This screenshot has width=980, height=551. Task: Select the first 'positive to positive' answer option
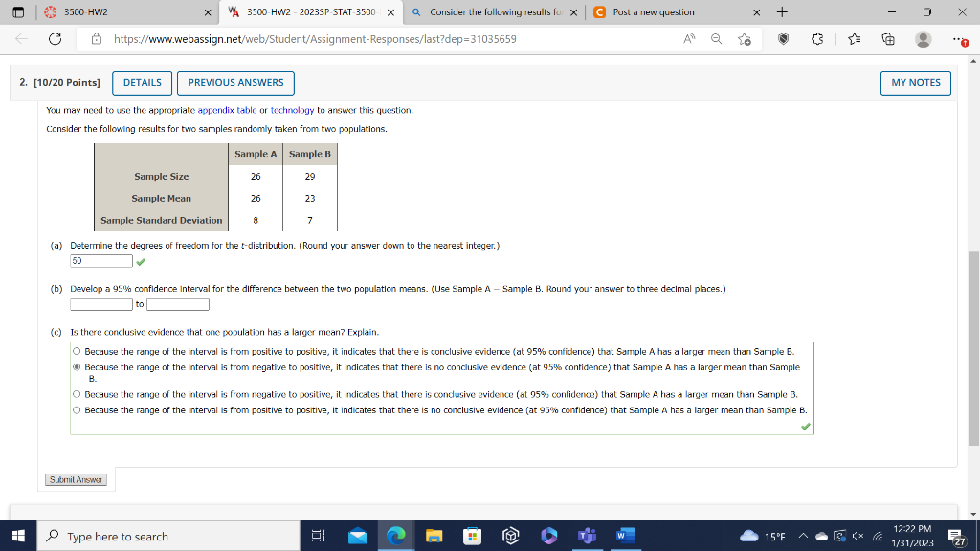tap(76, 350)
